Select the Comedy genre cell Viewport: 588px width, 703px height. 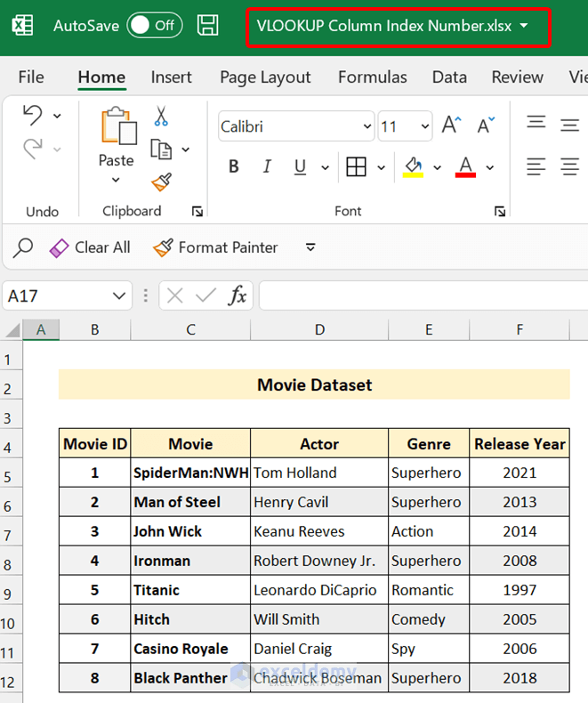tap(429, 619)
